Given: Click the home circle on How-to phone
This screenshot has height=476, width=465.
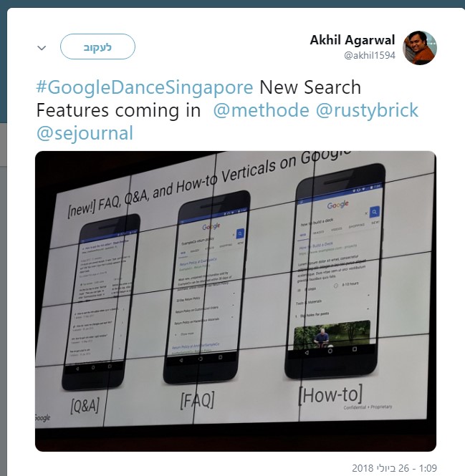Looking at the screenshot, I should click(330, 351).
